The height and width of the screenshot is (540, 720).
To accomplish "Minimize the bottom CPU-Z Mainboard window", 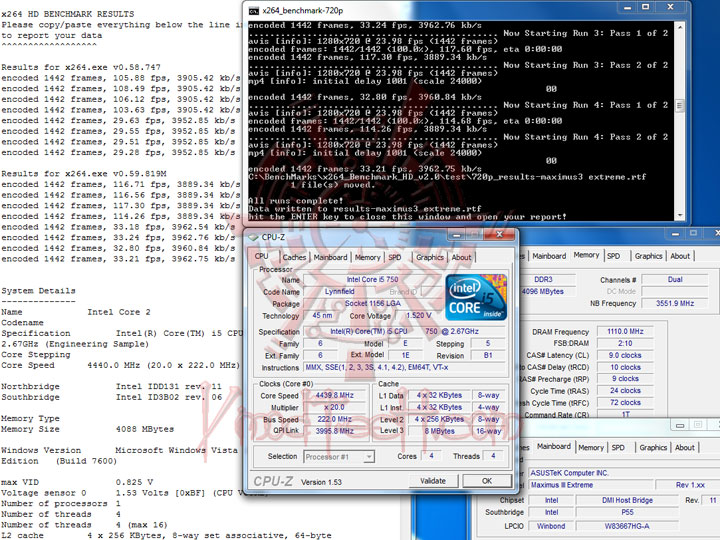I will (680, 426).
